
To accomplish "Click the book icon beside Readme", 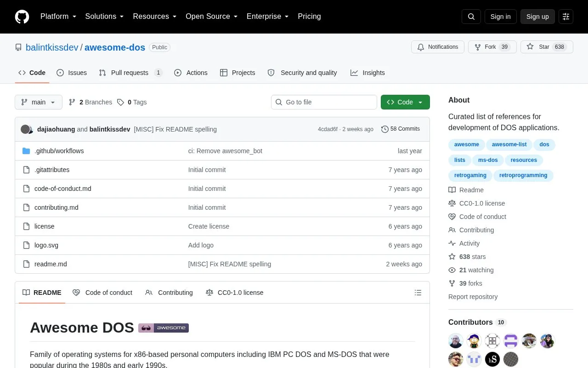I will (452, 190).
